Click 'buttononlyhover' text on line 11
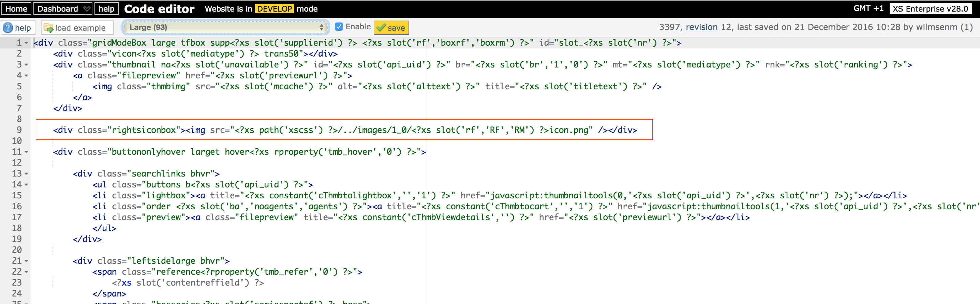 148,152
